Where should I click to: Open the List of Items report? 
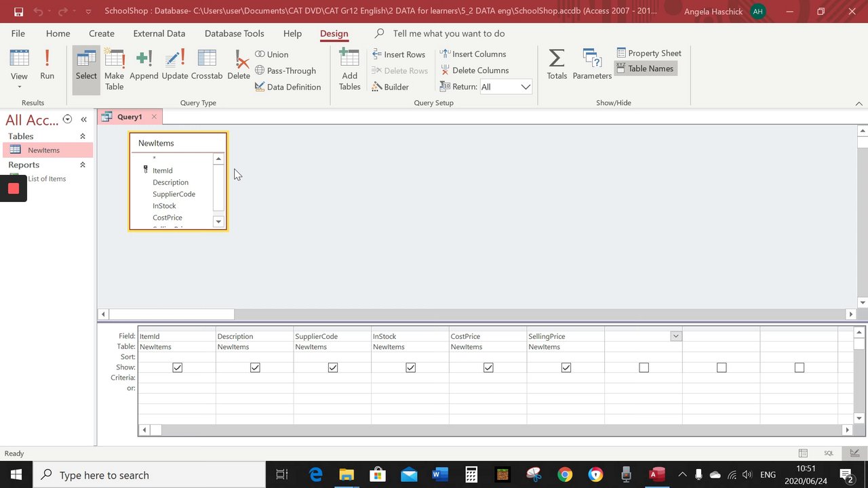point(46,179)
